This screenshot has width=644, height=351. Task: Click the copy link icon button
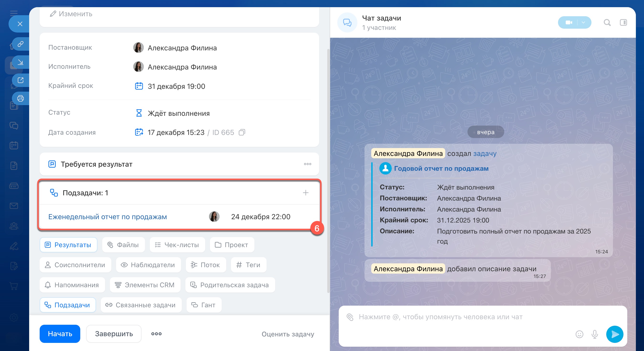pos(21,44)
